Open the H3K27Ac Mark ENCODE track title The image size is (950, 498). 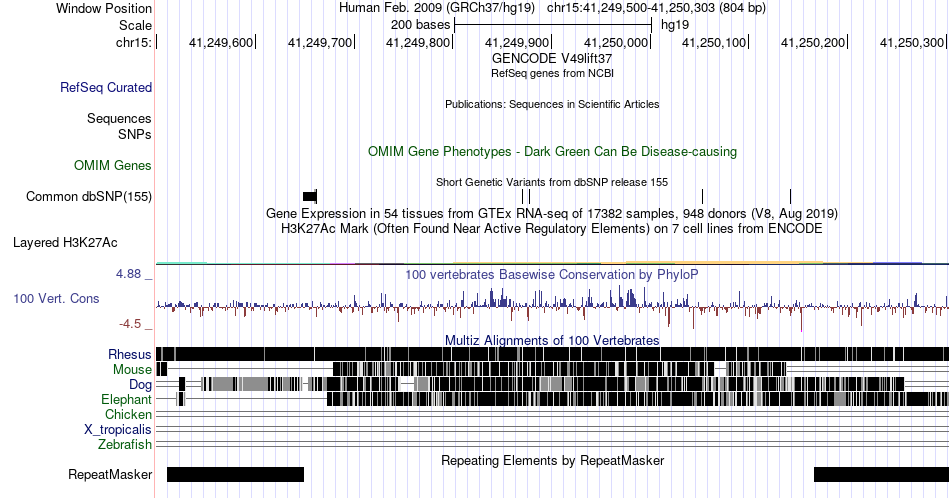click(552, 228)
